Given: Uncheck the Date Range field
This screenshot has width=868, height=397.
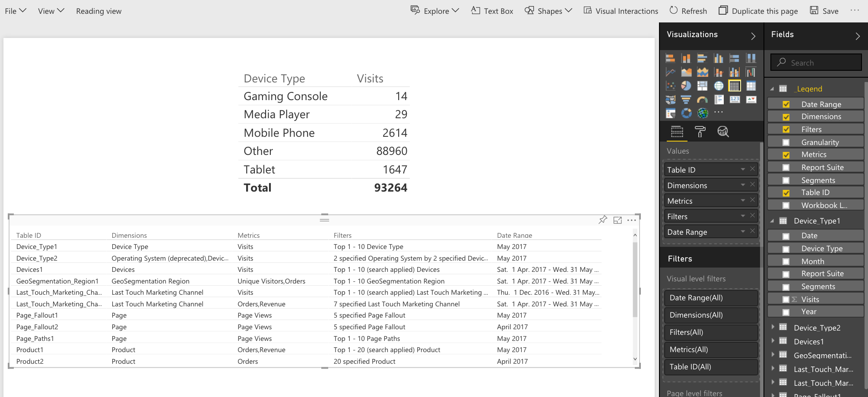Looking at the screenshot, I should click(786, 104).
